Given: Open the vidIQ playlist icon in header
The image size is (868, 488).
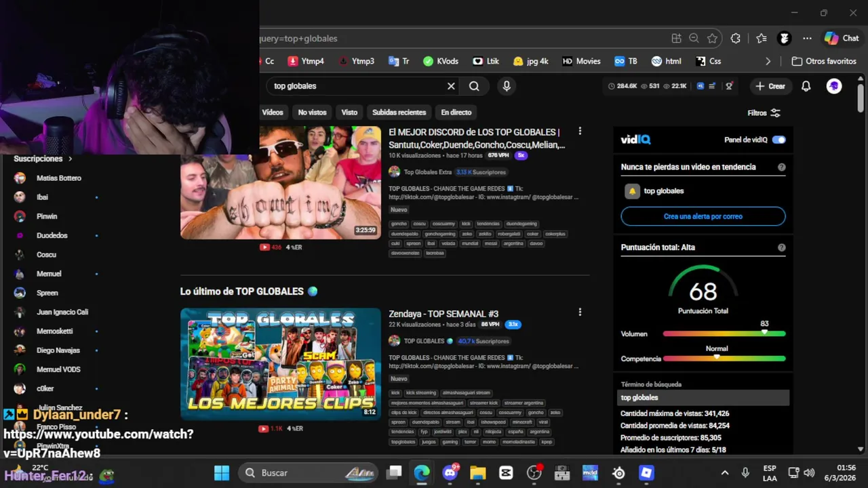Looking at the screenshot, I should click(x=713, y=86).
